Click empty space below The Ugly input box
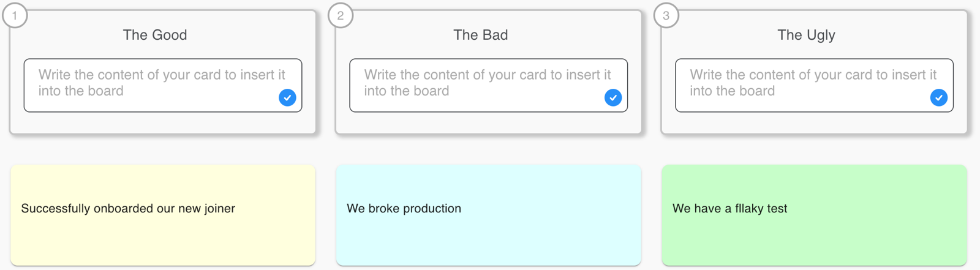 pos(815,122)
